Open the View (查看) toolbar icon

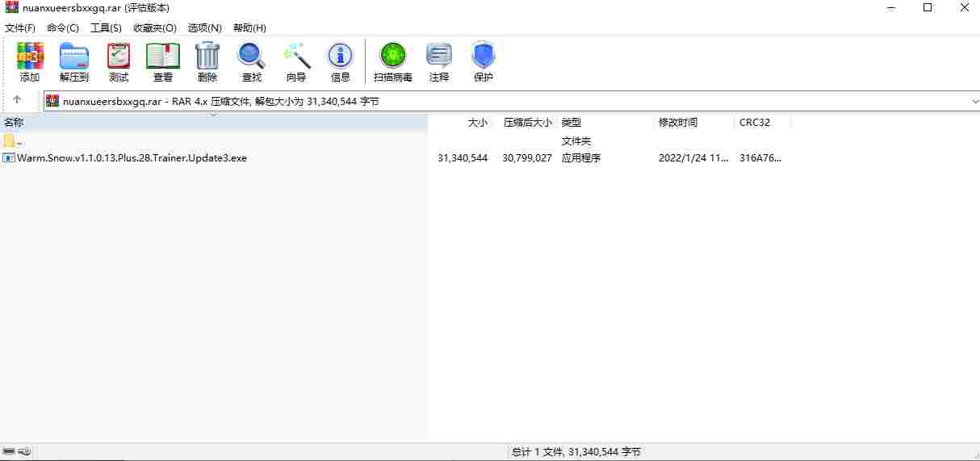(x=163, y=62)
